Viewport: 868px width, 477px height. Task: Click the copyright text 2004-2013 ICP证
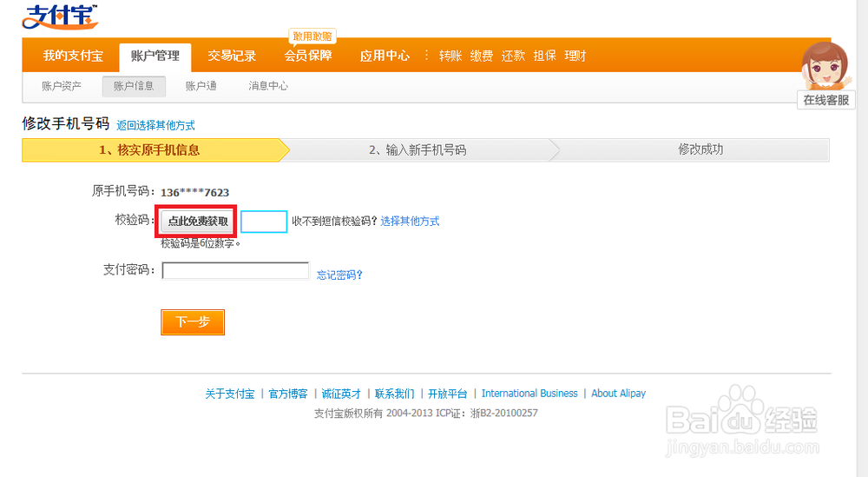[426, 413]
